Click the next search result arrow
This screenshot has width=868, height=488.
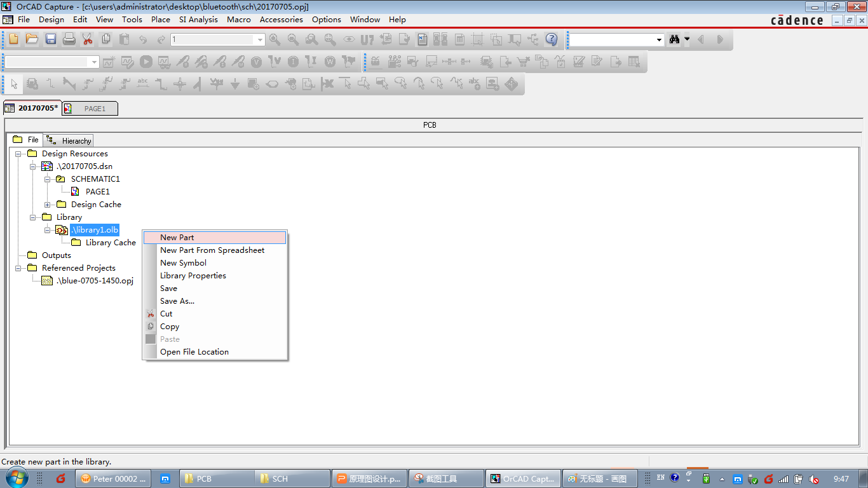[x=720, y=39]
